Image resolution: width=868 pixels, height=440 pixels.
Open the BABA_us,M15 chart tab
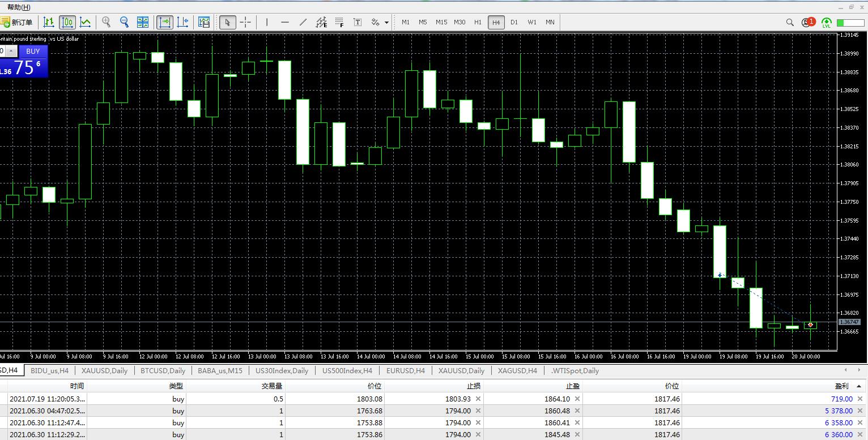[x=220, y=371]
